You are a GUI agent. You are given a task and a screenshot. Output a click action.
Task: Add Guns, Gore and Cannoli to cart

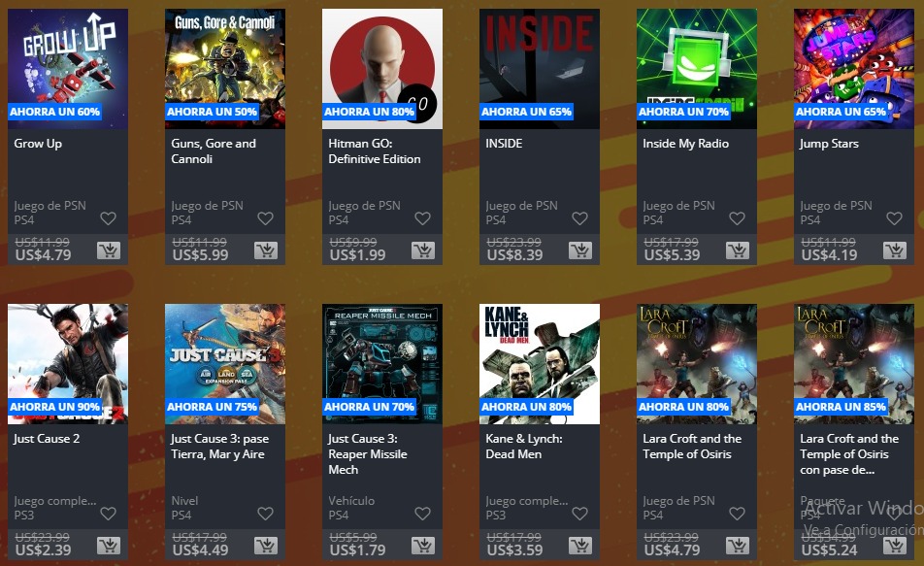[266, 250]
